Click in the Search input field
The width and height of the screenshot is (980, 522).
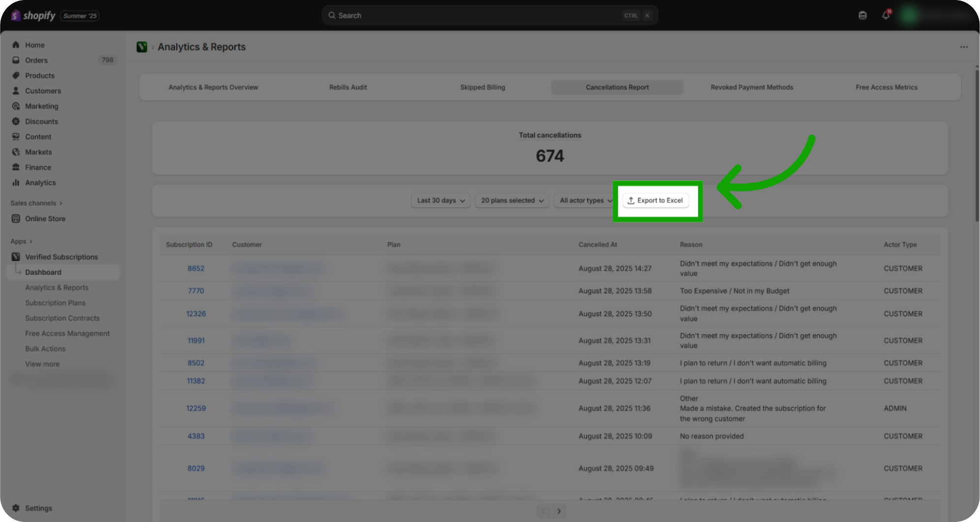point(490,15)
